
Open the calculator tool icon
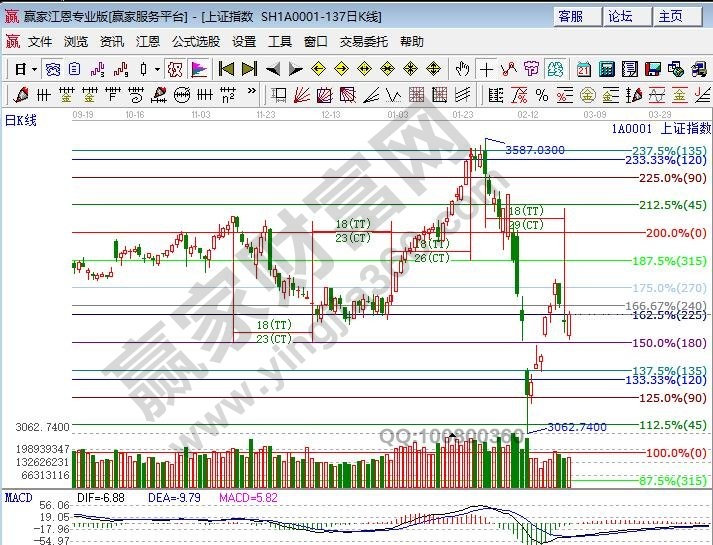coord(606,69)
